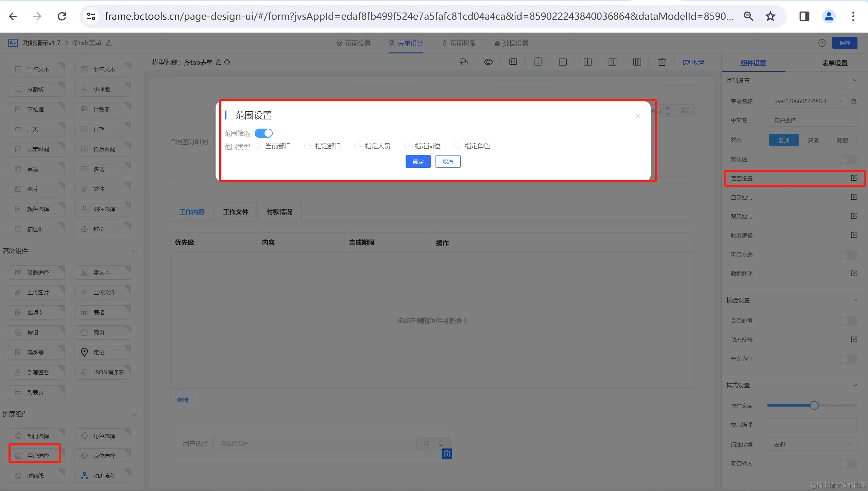Select the 指定部门 radio option
This screenshot has width=868, height=491.
click(x=307, y=146)
